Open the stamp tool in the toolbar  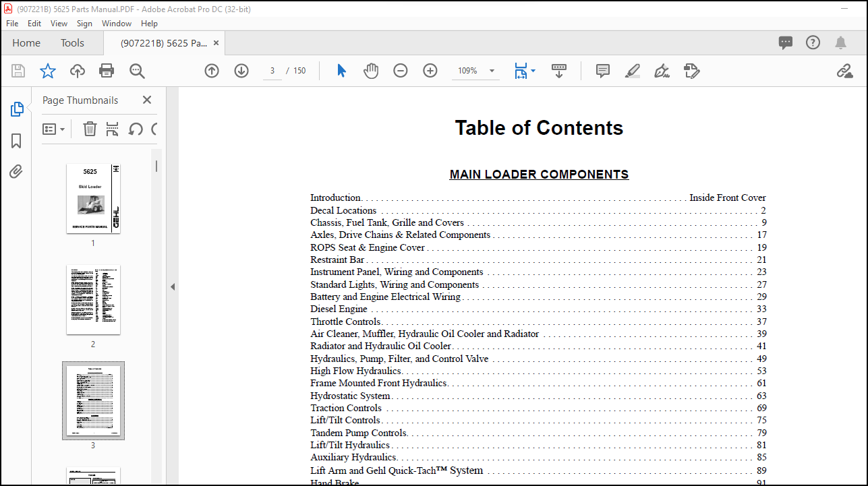[x=691, y=71]
